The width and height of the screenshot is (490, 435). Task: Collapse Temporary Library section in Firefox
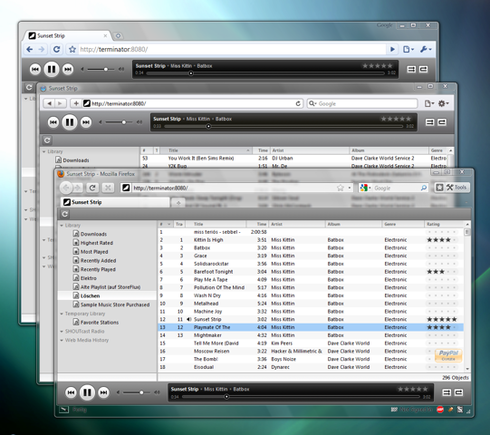click(62, 314)
